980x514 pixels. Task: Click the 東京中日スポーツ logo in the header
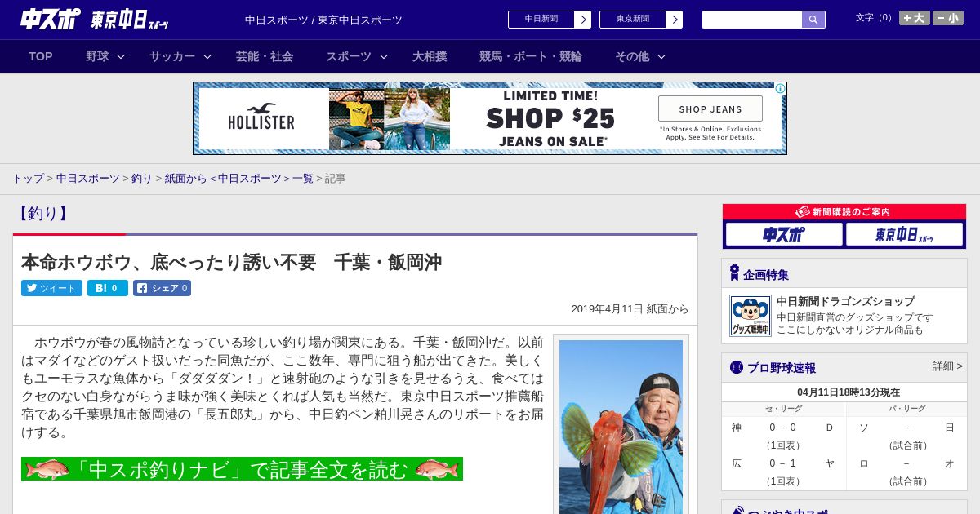coord(130,20)
